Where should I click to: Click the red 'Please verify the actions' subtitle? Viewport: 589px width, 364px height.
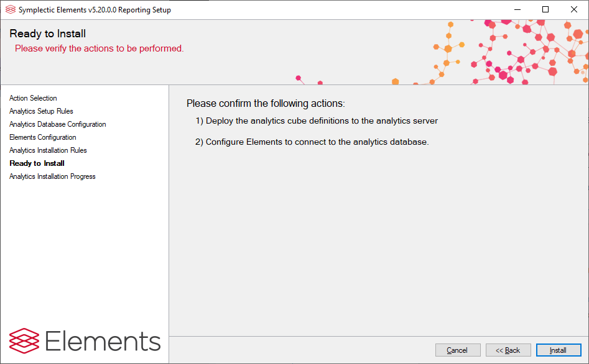pos(100,48)
